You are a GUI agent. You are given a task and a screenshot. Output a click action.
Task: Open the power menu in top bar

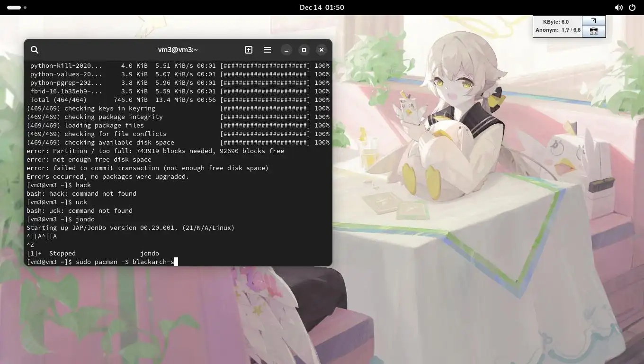click(x=632, y=8)
